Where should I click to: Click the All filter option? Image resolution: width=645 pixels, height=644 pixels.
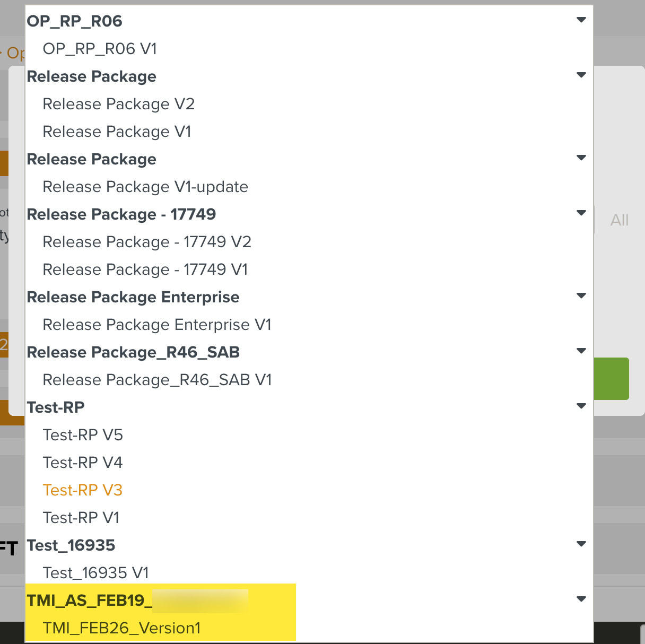(619, 220)
